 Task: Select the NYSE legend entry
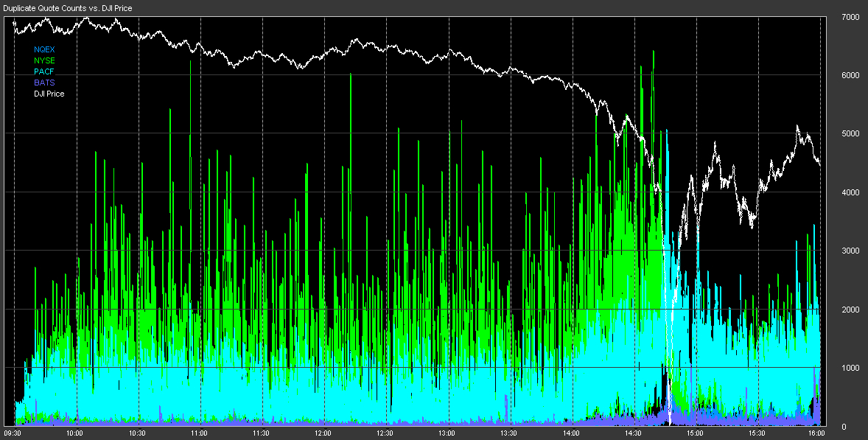pos(44,60)
